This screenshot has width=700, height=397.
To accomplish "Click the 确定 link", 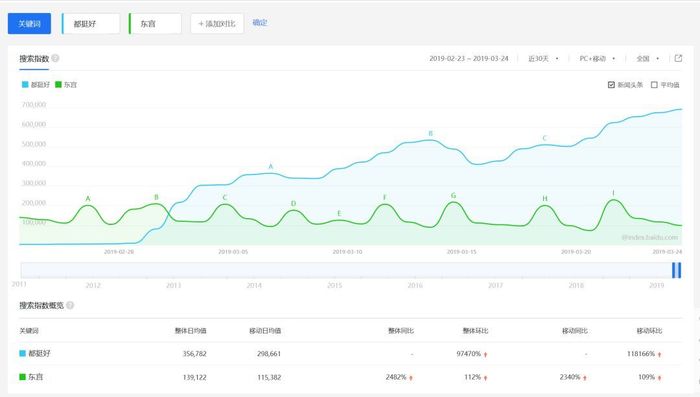I will 259,22.
